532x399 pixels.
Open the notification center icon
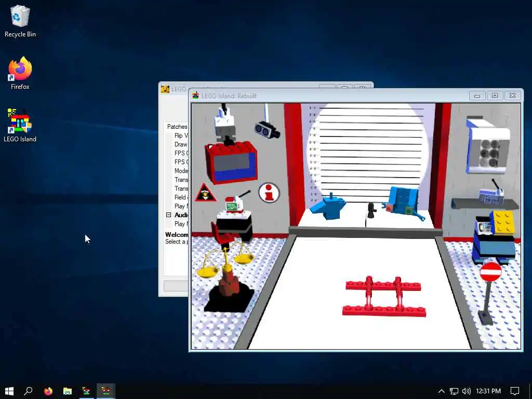[515, 391]
